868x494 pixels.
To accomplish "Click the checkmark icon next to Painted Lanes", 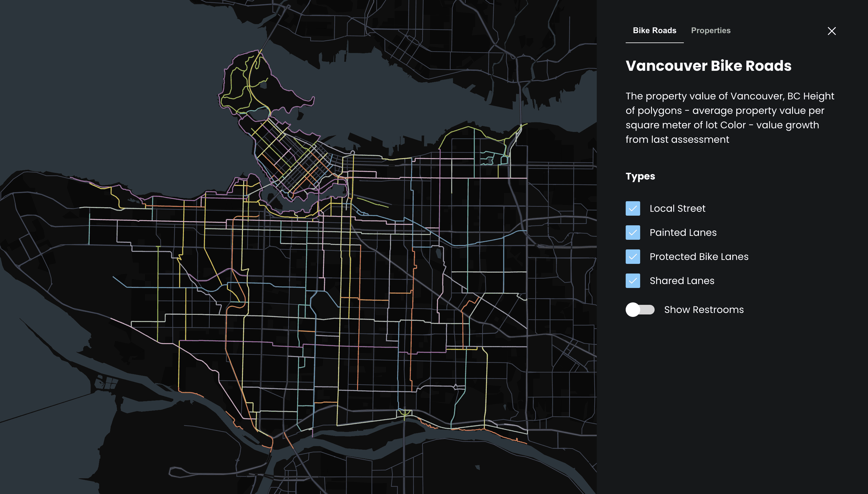I will pos(633,233).
